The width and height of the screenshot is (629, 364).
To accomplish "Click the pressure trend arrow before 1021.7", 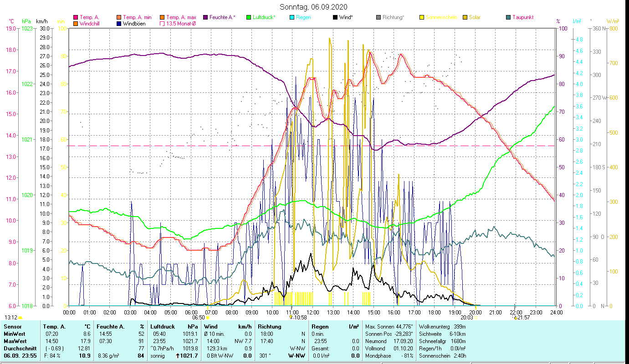I will point(177,356).
